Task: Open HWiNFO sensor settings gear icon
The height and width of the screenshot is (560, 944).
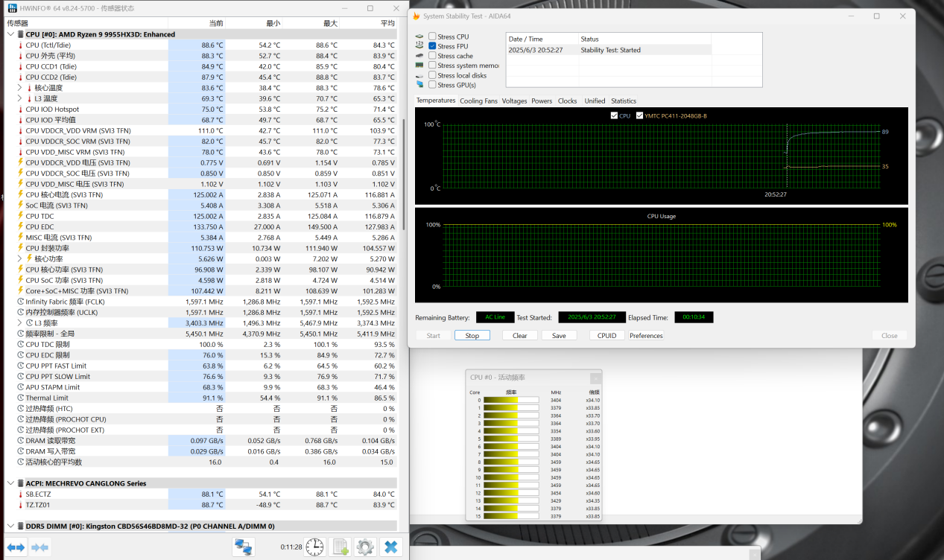Action: click(x=364, y=547)
